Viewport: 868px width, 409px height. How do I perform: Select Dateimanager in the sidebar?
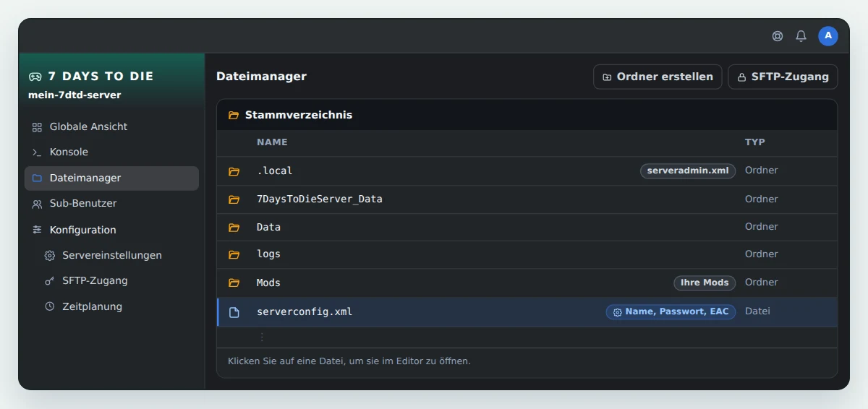pyautogui.click(x=111, y=178)
